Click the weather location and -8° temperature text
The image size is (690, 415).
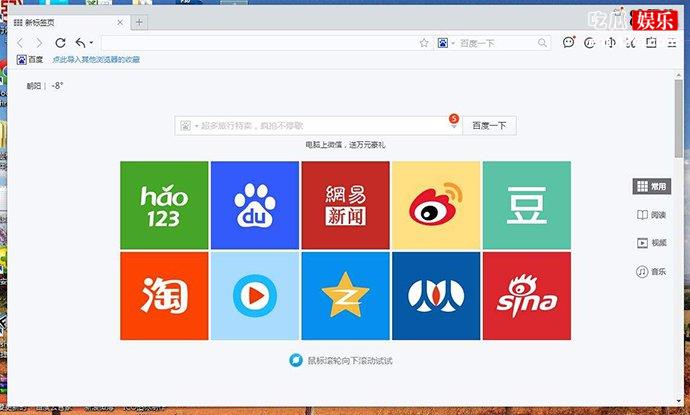(x=45, y=86)
